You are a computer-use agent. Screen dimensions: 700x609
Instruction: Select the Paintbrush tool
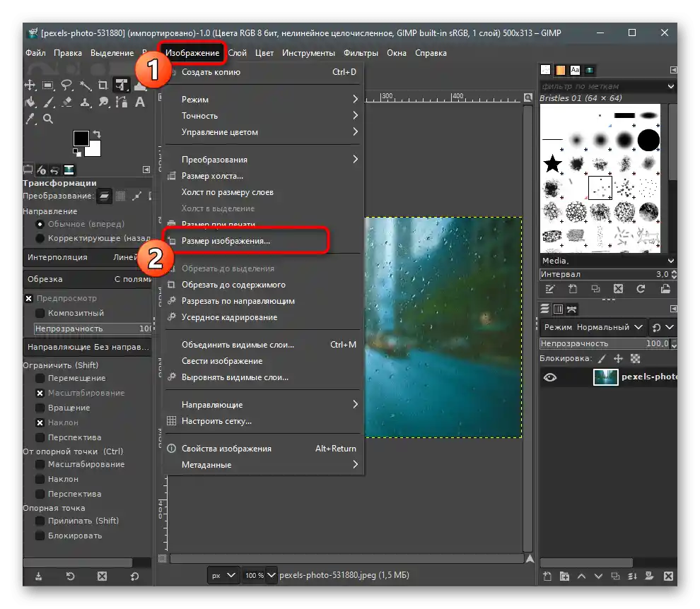[48, 102]
